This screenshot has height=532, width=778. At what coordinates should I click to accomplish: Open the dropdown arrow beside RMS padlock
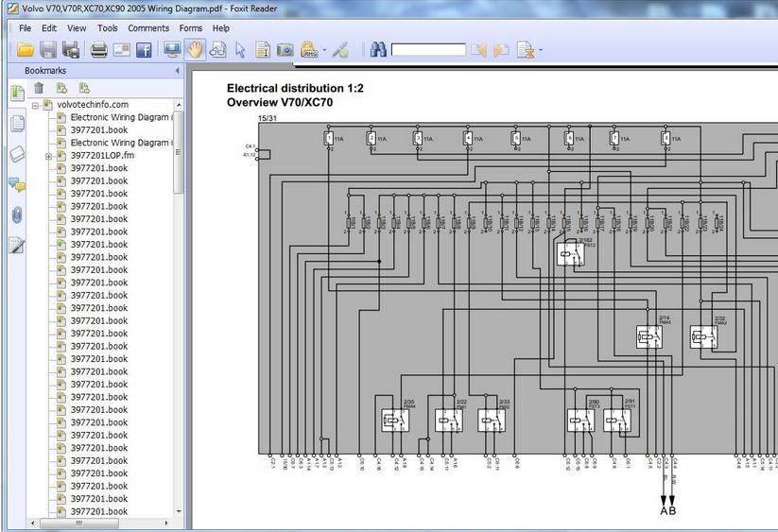tap(324, 50)
